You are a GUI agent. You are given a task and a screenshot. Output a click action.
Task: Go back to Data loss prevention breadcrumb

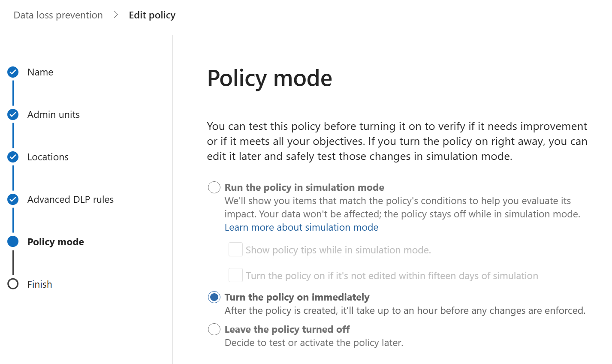pyautogui.click(x=58, y=15)
